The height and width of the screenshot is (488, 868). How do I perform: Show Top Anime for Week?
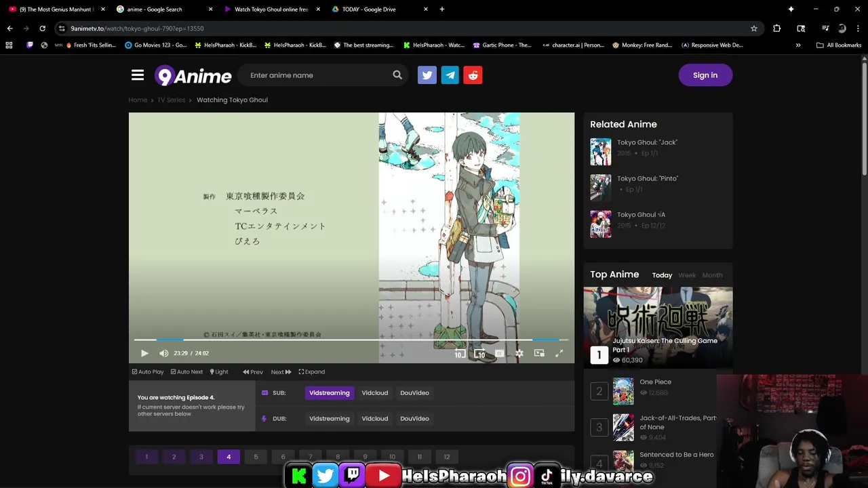tap(687, 275)
